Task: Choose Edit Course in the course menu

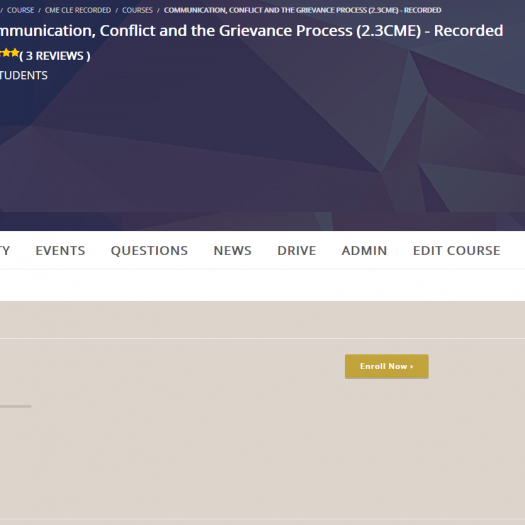Action: tap(457, 250)
